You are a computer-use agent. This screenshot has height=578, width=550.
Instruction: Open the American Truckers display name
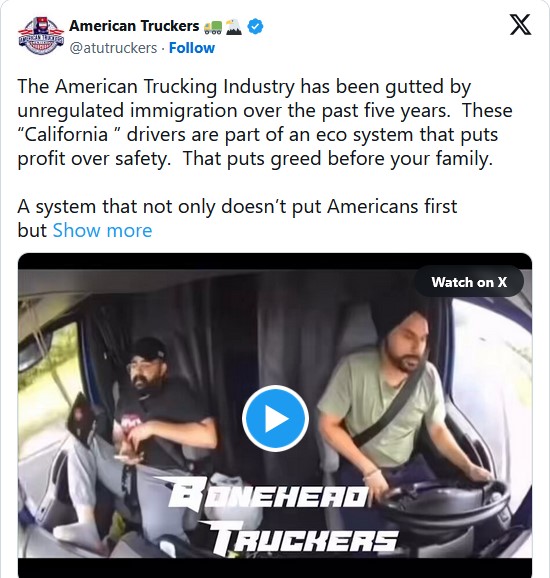coord(134,26)
